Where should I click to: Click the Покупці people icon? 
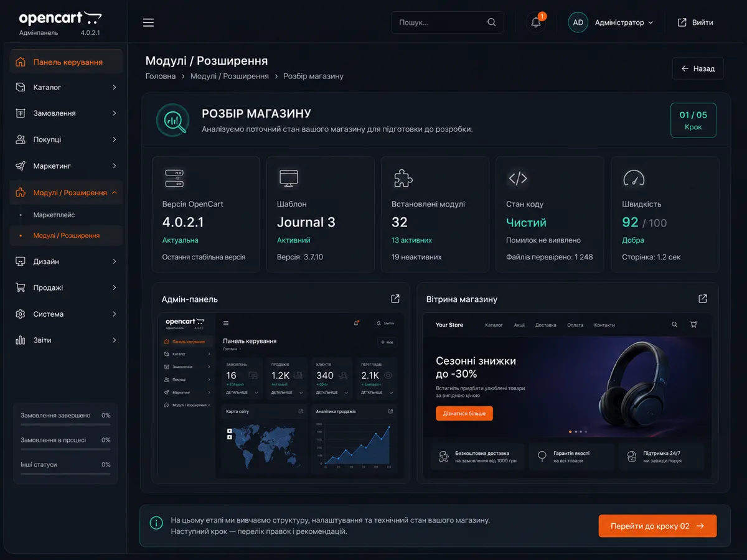pyautogui.click(x=21, y=139)
